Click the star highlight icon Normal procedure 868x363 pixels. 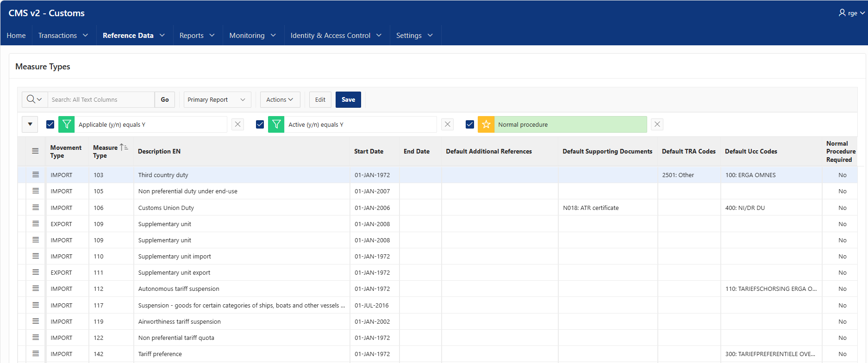click(x=486, y=124)
